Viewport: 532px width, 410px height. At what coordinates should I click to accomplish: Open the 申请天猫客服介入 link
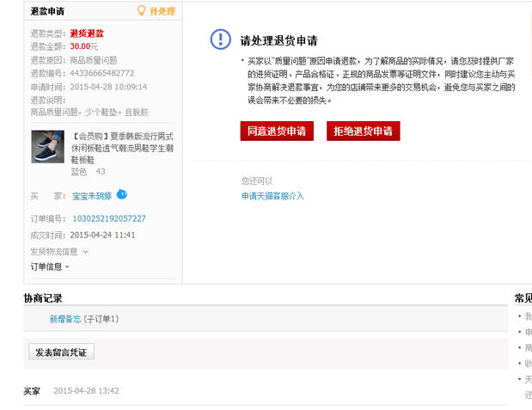point(272,196)
